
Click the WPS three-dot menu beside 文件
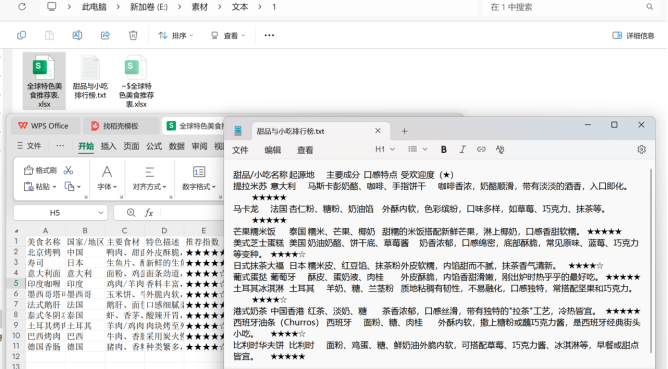pyautogui.click(x=60, y=146)
